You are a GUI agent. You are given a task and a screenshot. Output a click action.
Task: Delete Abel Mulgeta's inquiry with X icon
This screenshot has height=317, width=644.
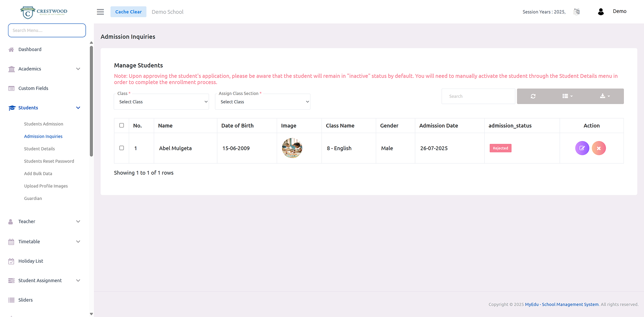point(599,148)
